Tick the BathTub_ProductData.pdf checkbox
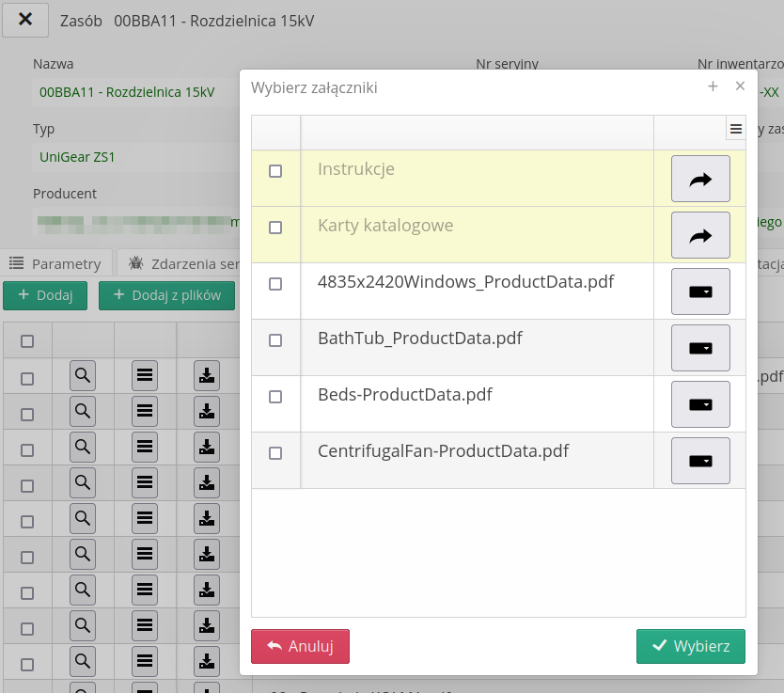 [275, 340]
